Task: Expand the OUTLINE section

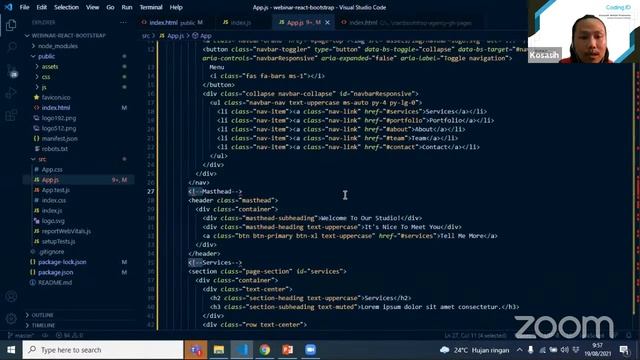Action: 42,315
